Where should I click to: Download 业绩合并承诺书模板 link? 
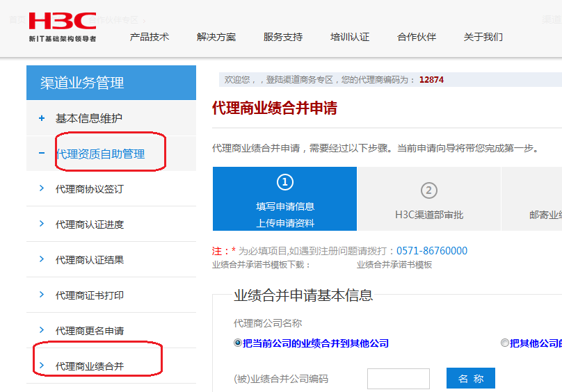tap(394, 265)
